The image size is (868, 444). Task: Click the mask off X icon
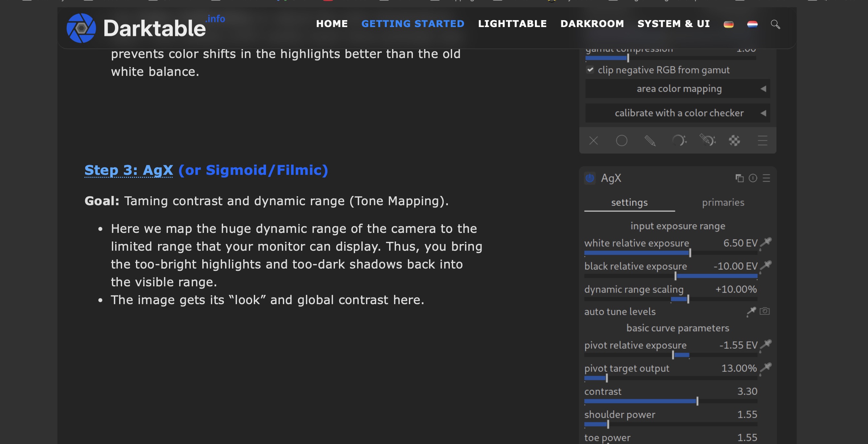point(593,141)
